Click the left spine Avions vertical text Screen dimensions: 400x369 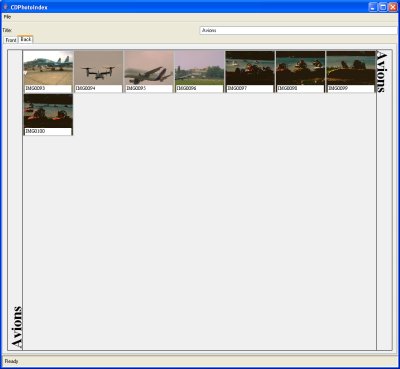(17, 327)
